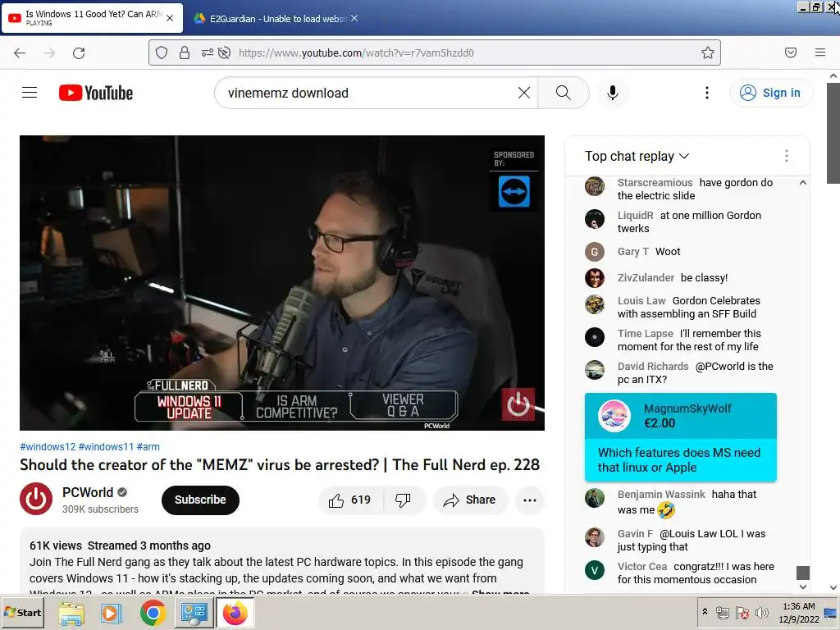The height and width of the screenshot is (630, 840).
Task: Click Benjamin Wassink chat author name
Action: [x=661, y=494]
